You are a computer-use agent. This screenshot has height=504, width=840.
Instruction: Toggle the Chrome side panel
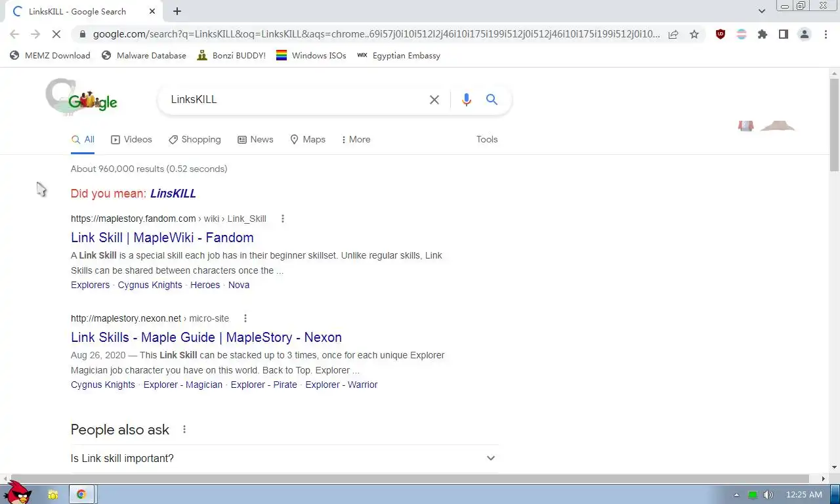click(784, 34)
